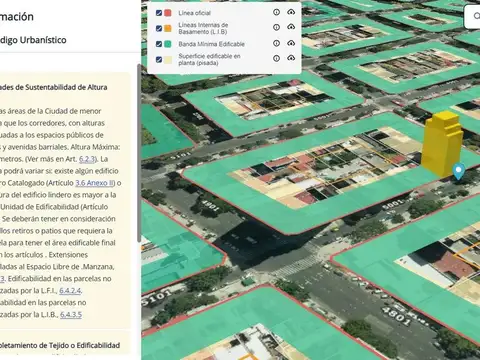Click the beige Superficie edificable swatch
The image size is (480, 360).
click(x=168, y=59)
